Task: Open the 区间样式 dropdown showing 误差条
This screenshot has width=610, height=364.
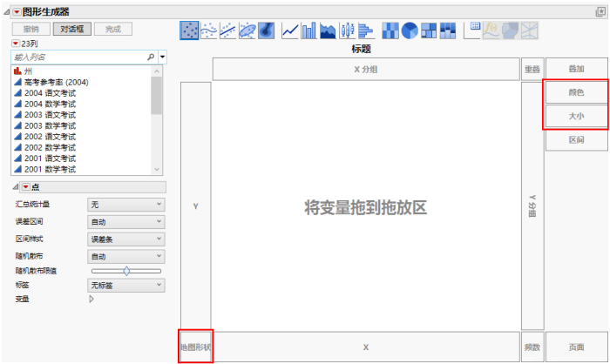Action: (x=126, y=239)
